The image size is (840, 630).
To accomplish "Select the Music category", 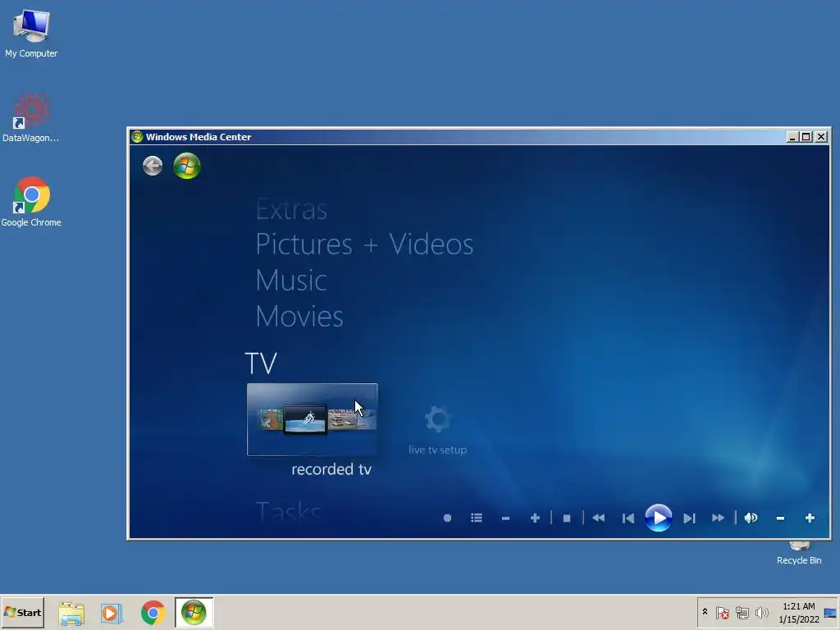I will click(291, 281).
